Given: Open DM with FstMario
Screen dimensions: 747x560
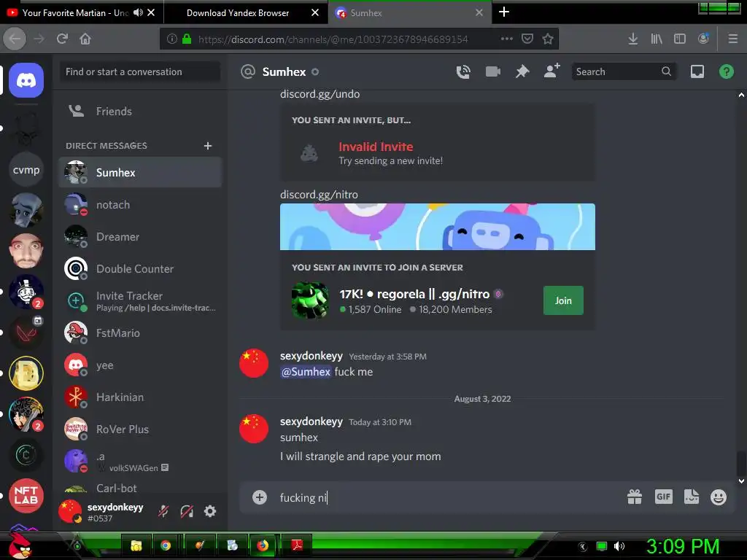Looking at the screenshot, I should coord(140,332).
